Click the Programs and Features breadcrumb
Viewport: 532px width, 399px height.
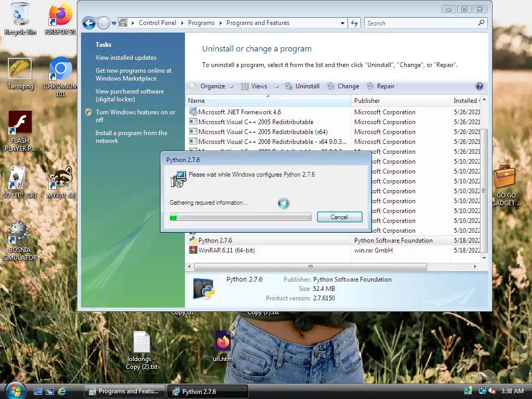pos(258,23)
